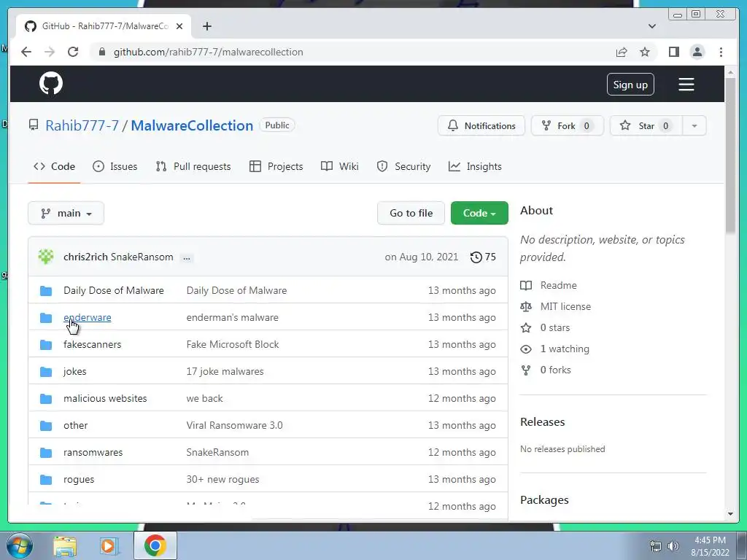
Task: Open the other folder link
Action: point(76,426)
